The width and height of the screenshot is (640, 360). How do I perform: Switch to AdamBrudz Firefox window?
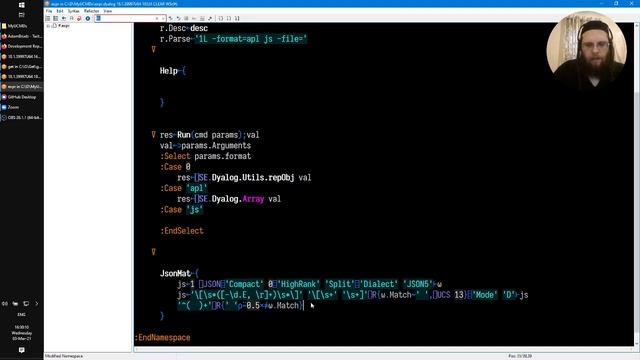point(22,36)
